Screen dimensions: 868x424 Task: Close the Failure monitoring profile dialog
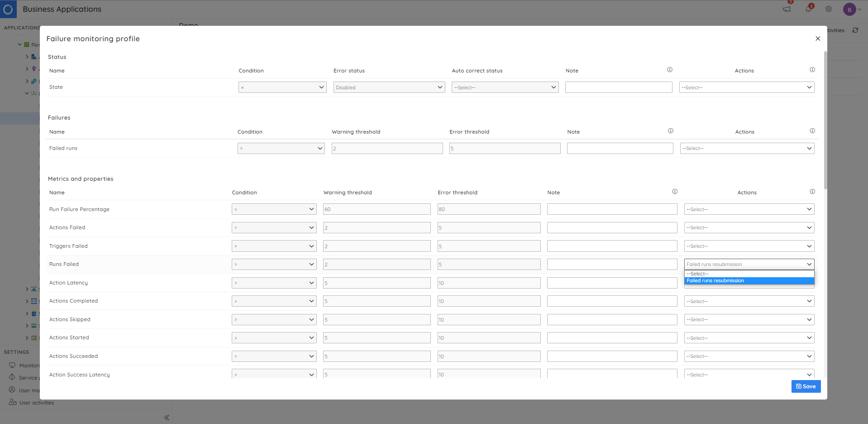818,39
